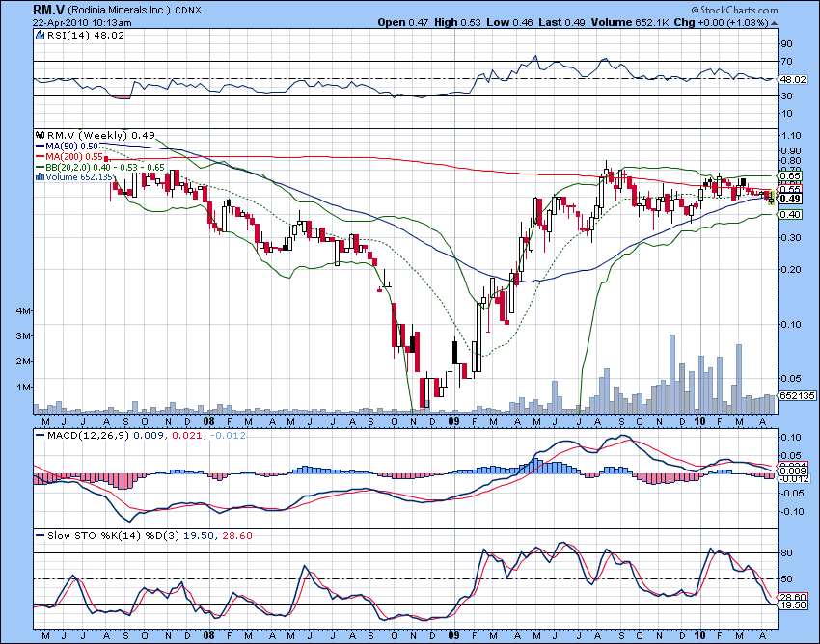The image size is (820, 644).
Task: Click the MA(200) 0.55 legend text
Action: click(x=74, y=157)
